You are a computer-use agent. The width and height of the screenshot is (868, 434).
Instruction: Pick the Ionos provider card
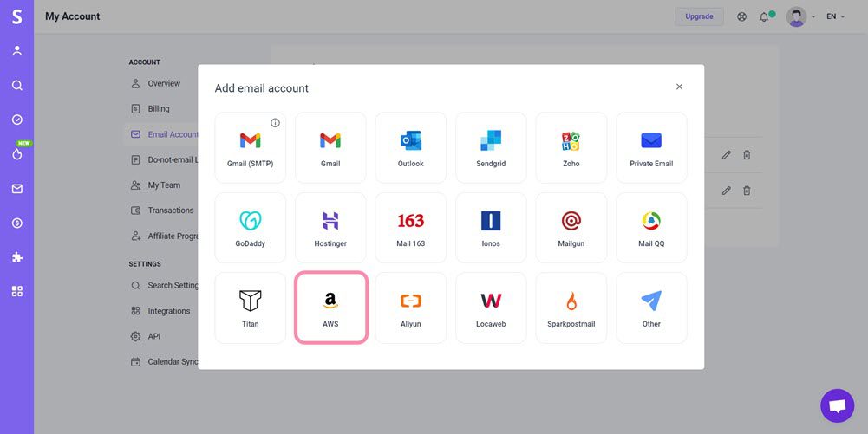pos(491,228)
